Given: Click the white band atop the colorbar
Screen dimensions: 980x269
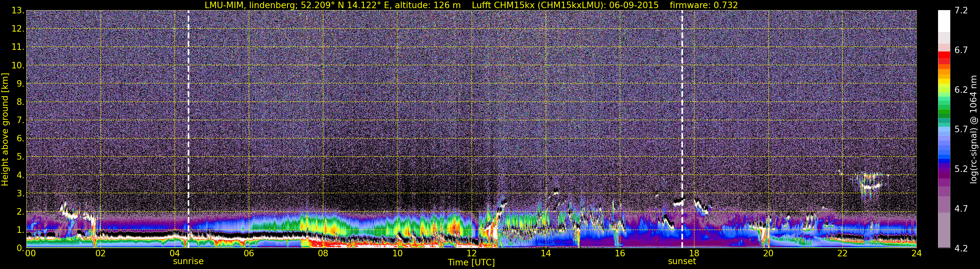Looking at the screenshot, I should click(944, 21).
